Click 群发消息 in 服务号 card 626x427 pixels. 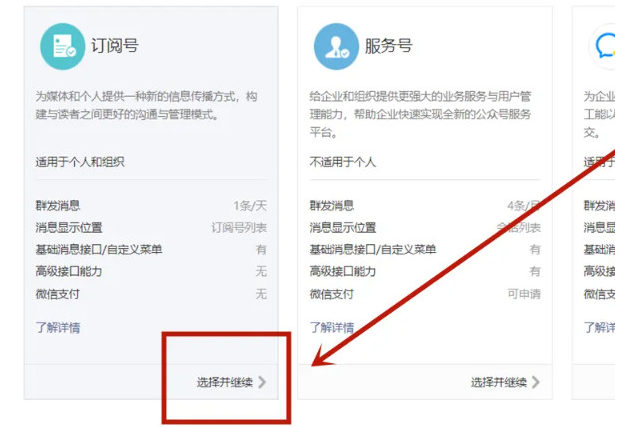332,206
